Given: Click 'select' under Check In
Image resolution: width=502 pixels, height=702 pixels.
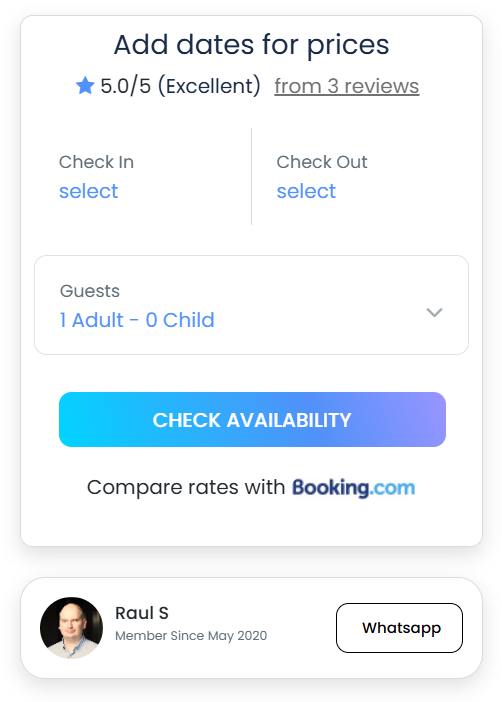Looking at the screenshot, I should coord(89,191).
